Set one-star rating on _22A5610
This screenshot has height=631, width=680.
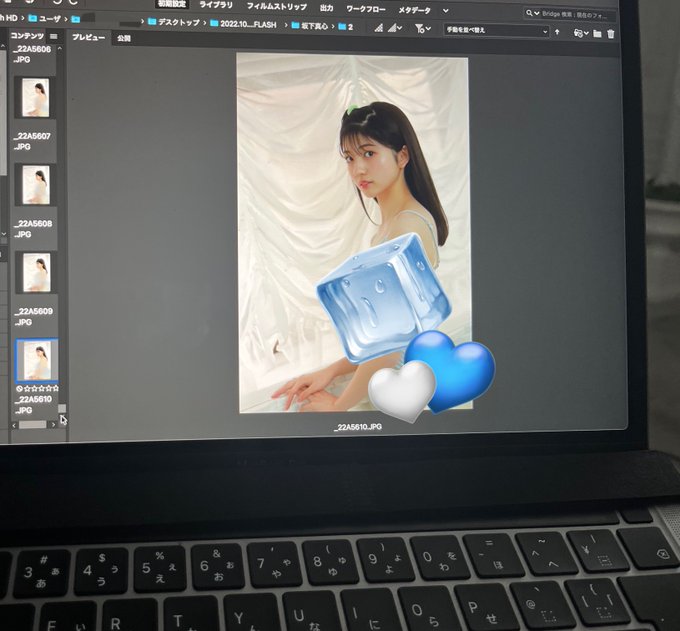coord(27,389)
